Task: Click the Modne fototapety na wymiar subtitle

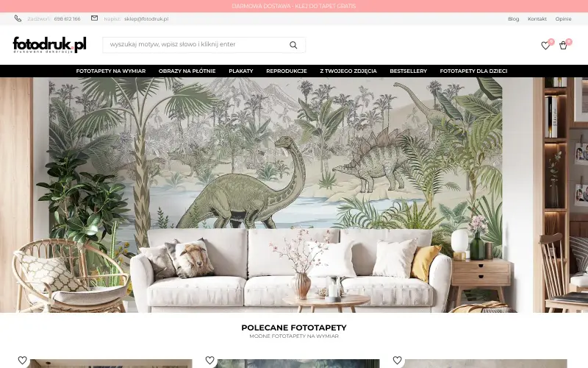Action: point(294,336)
